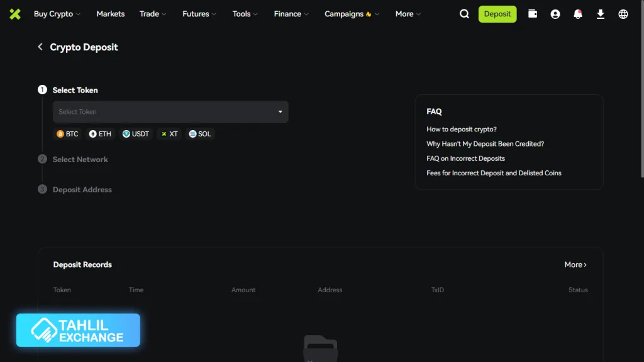The image size is (644, 362).
Task: Go back using Crypto Deposit arrow
Action: point(40,47)
